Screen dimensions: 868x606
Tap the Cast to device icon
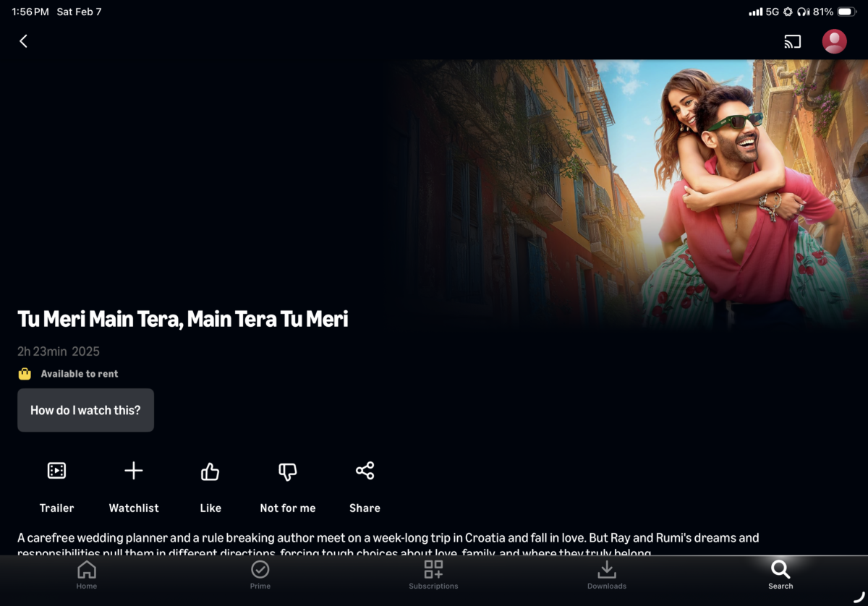[x=792, y=41]
